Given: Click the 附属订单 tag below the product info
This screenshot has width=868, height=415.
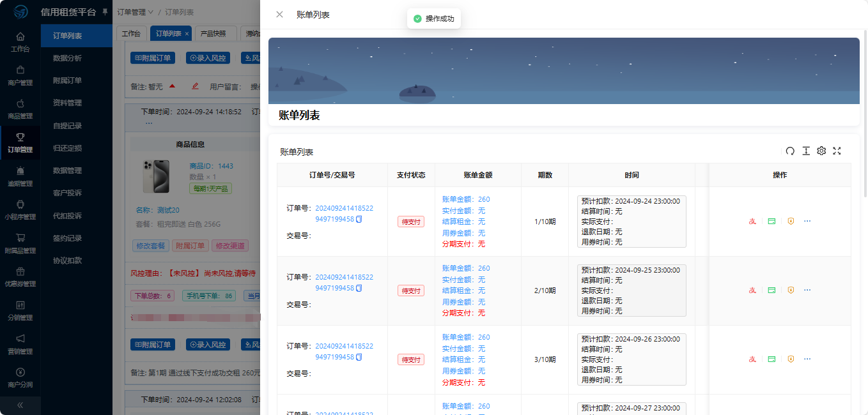Looking at the screenshot, I should (x=190, y=246).
